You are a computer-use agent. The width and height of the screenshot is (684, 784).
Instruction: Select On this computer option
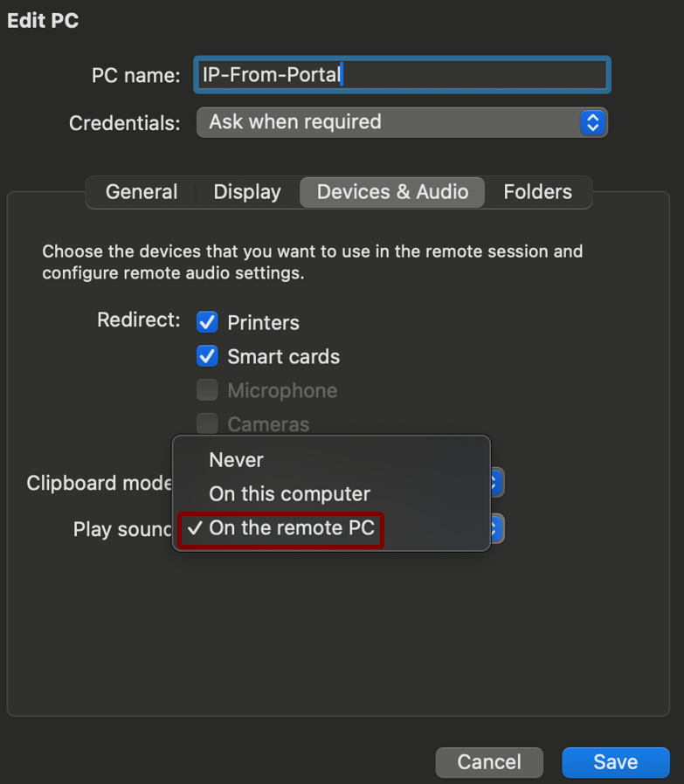tap(289, 494)
